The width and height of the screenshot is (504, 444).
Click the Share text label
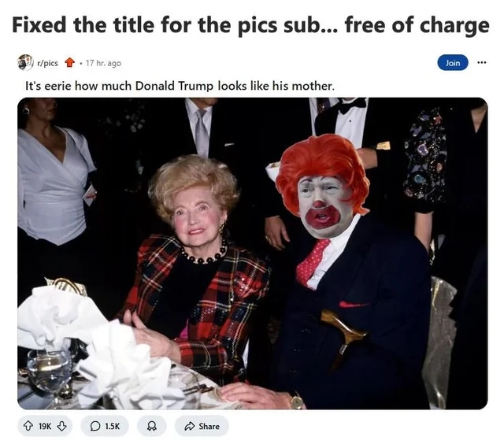point(209,427)
